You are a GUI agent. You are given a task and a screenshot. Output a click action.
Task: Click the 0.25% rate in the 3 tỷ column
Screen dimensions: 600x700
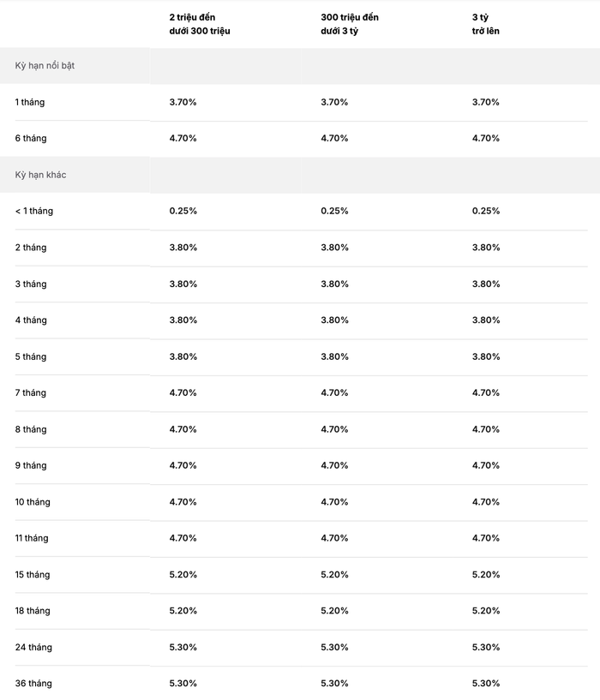coord(486,211)
